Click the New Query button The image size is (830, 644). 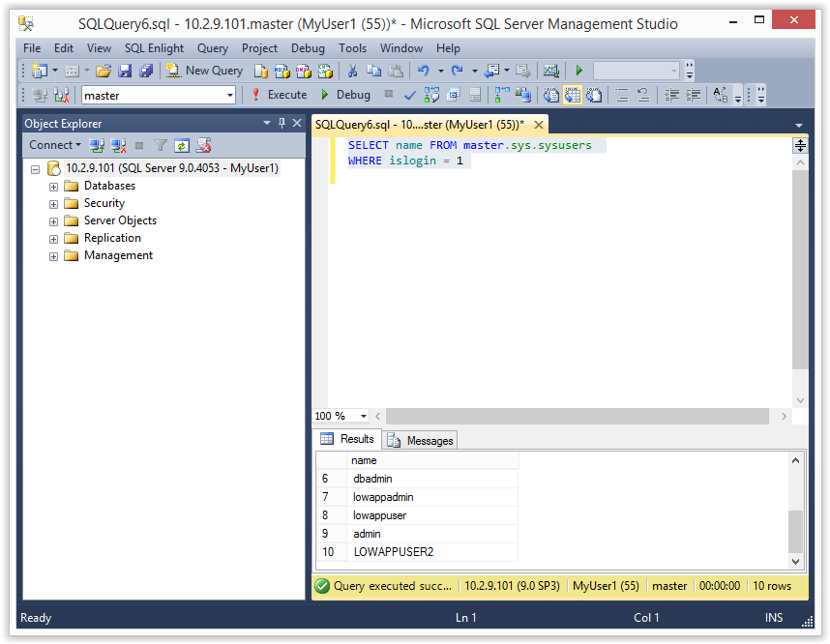tap(204, 71)
